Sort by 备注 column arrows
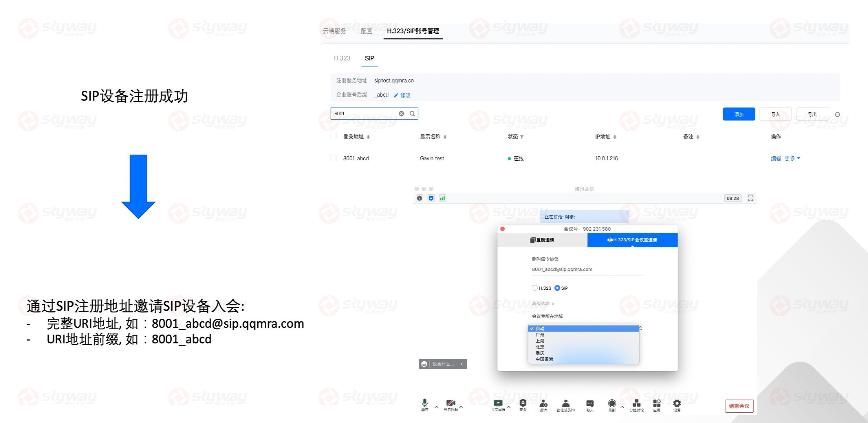Image resolution: width=868 pixels, height=423 pixels. (698, 137)
